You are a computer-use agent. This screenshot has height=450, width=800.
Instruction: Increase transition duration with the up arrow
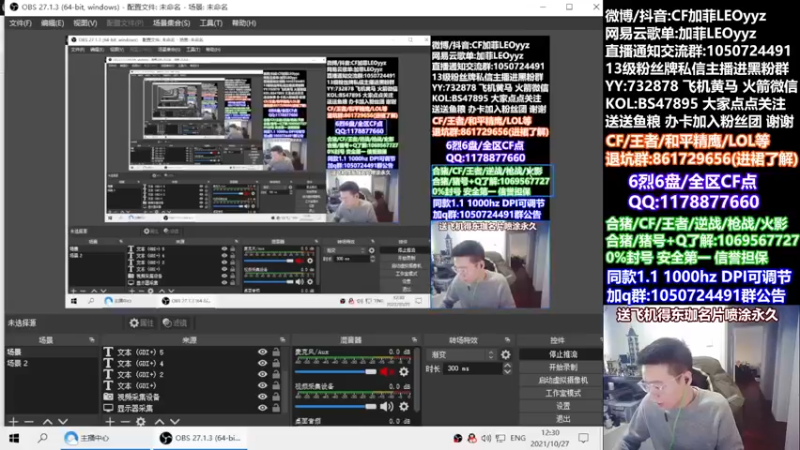[x=507, y=365]
